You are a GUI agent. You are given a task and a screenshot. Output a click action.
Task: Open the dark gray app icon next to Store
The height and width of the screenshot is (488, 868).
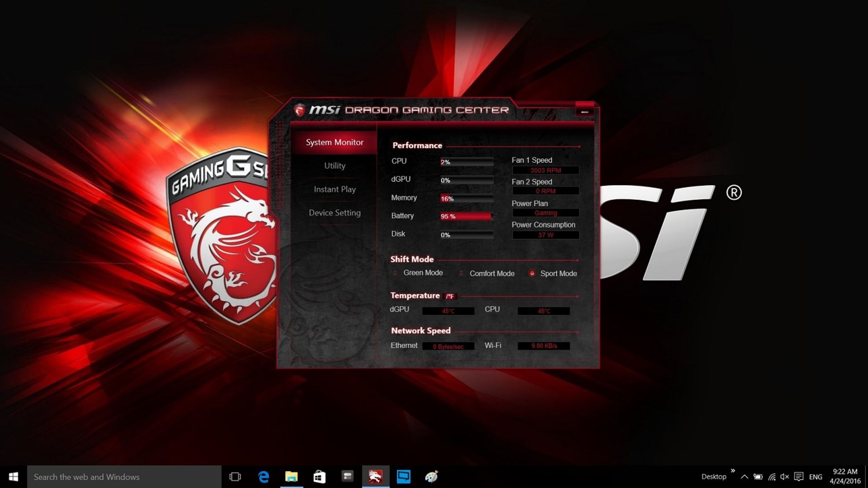pyautogui.click(x=347, y=477)
